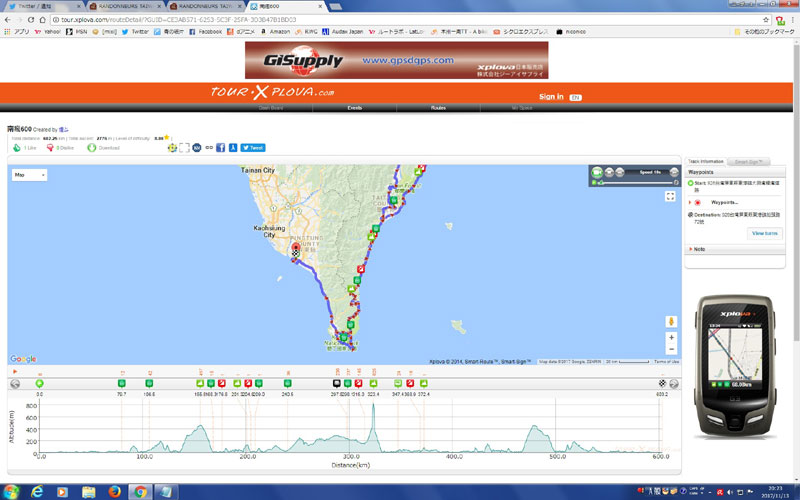Viewport: 800px width, 500px height.
Task: Switch to first RANDONNEURS TAIWAN tab
Action: pyautogui.click(x=125, y=6)
